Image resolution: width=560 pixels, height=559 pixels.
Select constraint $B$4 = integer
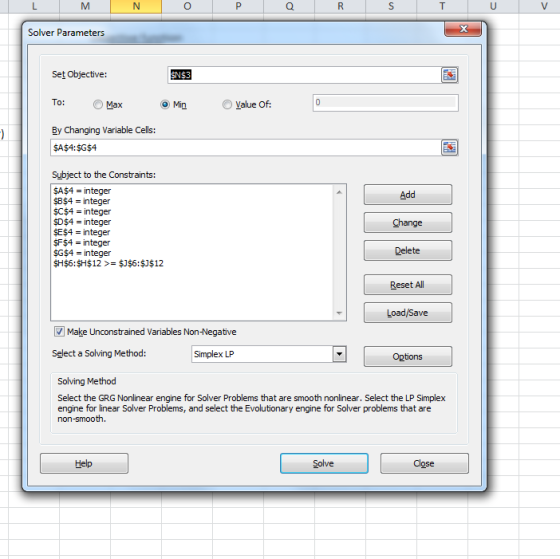pos(82,201)
